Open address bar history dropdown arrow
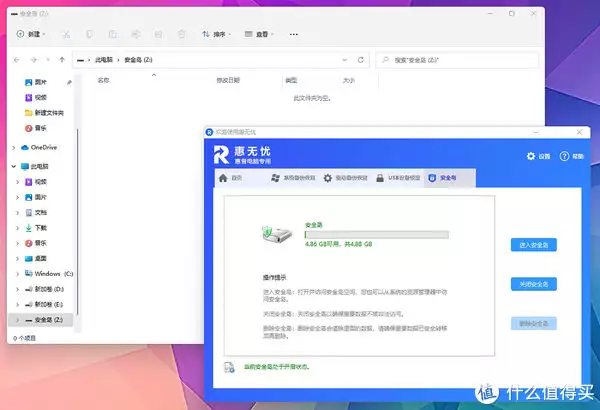 tap(344, 60)
